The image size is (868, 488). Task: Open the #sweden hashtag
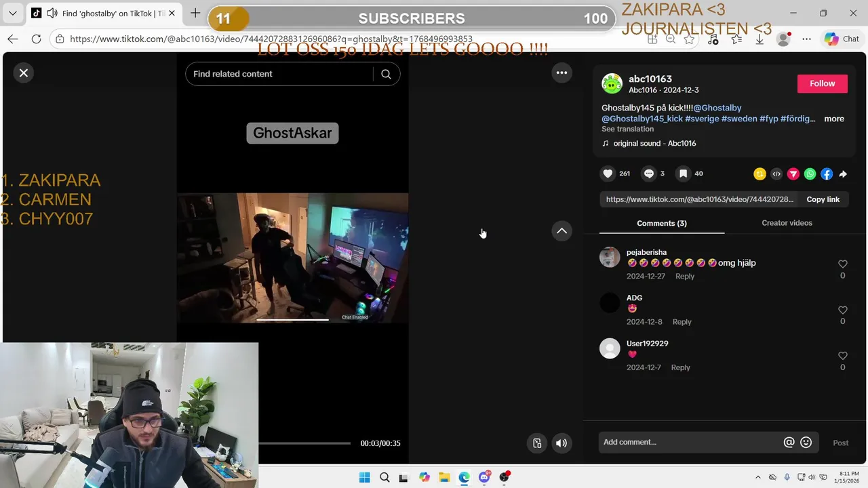[739, 119]
